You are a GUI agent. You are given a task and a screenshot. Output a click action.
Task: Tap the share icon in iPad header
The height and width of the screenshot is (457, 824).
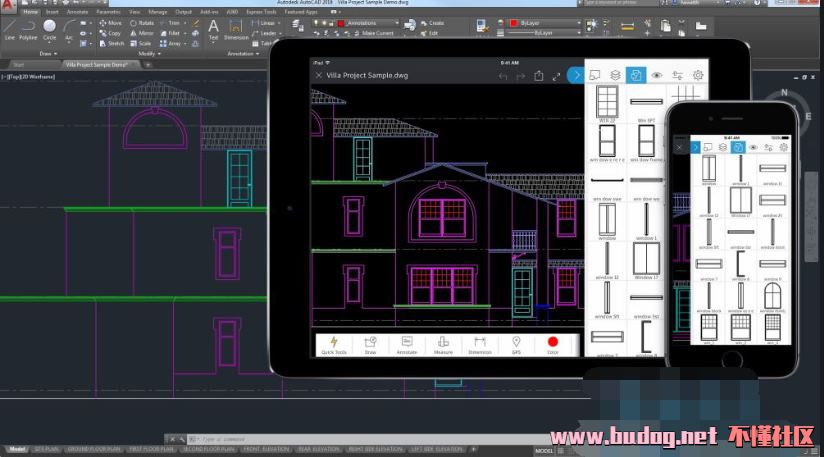point(539,76)
